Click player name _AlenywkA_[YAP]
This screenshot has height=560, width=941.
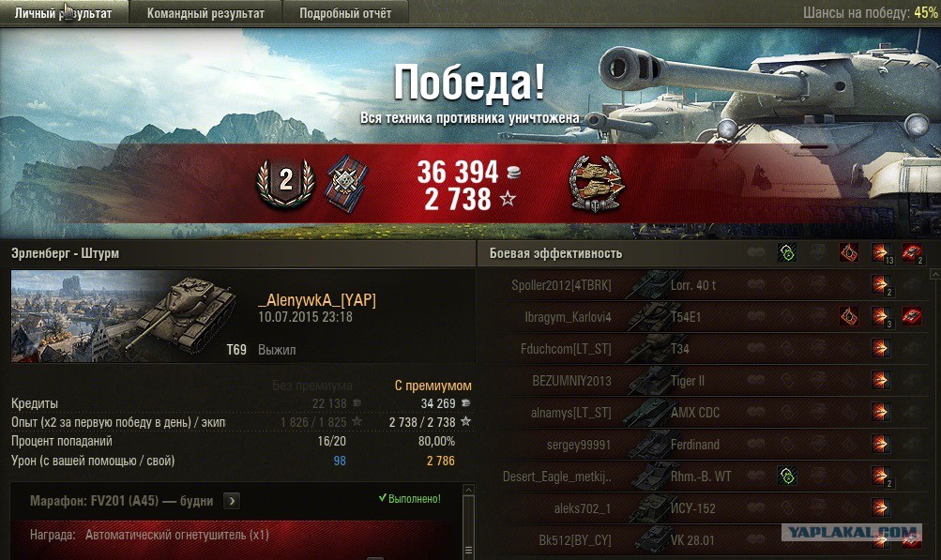point(317,299)
